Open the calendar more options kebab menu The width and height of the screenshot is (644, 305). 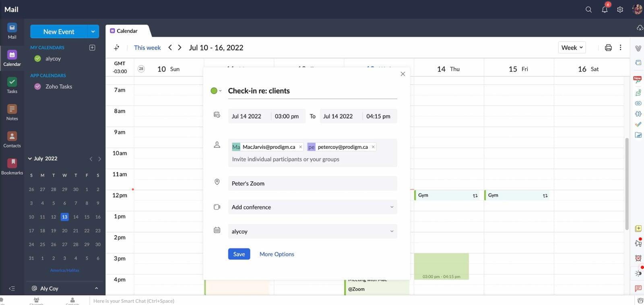[621, 48]
